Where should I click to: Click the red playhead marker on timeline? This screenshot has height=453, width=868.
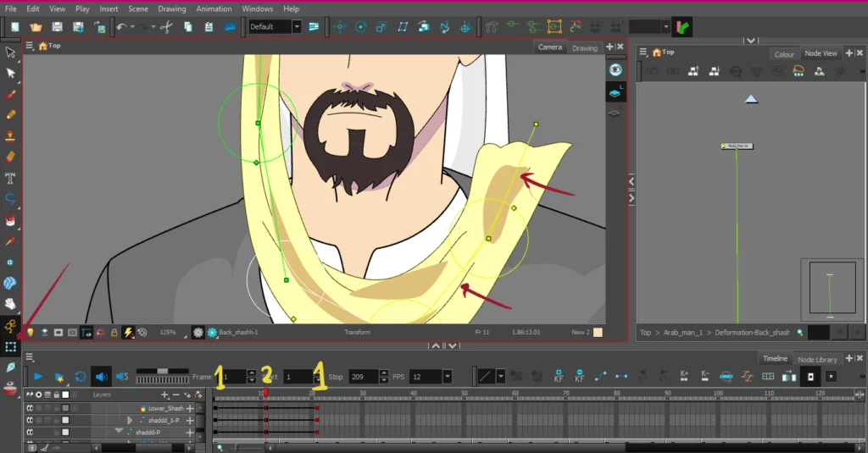point(265,392)
